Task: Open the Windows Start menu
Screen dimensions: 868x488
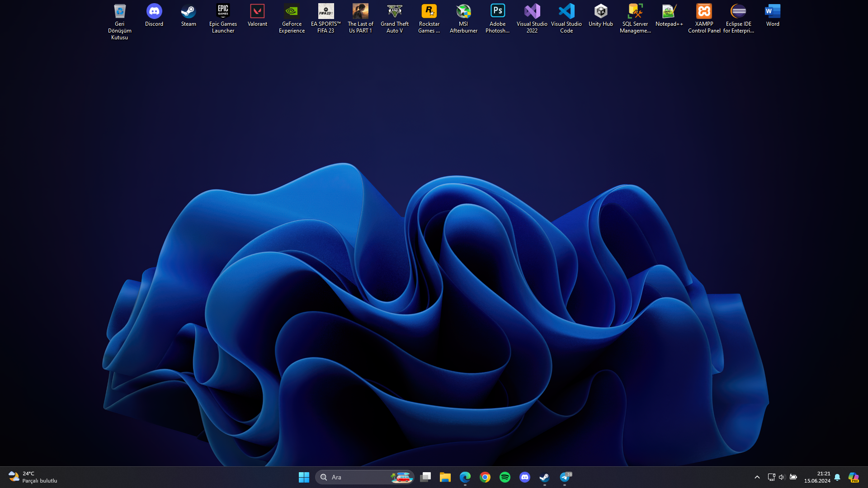Action: click(304, 477)
